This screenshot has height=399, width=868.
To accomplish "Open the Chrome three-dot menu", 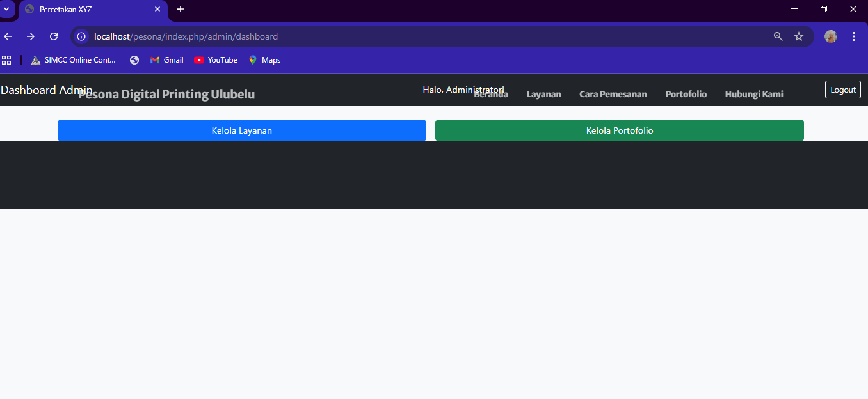I will pyautogui.click(x=854, y=36).
